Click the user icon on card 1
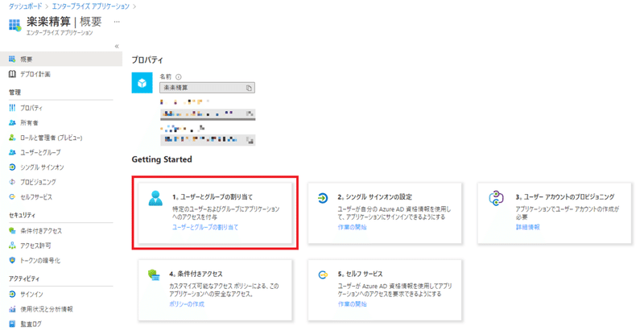The height and width of the screenshot is (330, 644). (155, 198)
